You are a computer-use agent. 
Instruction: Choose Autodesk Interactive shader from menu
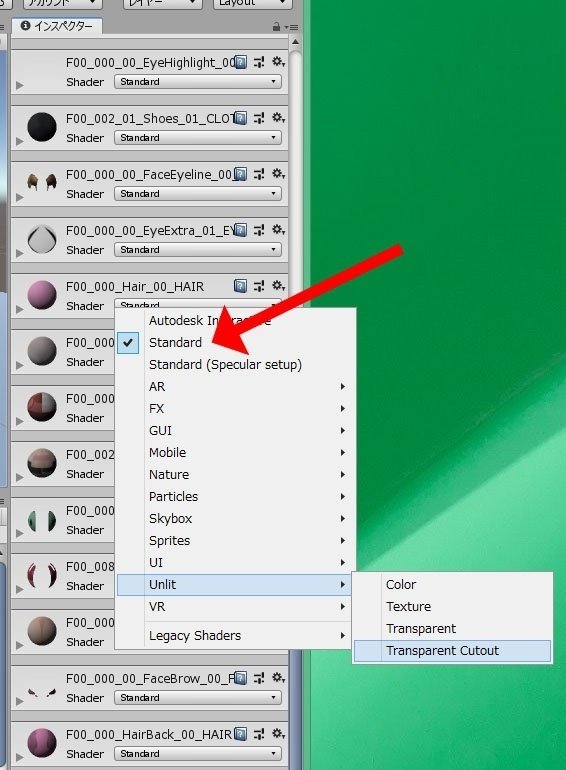coord(234,321)
